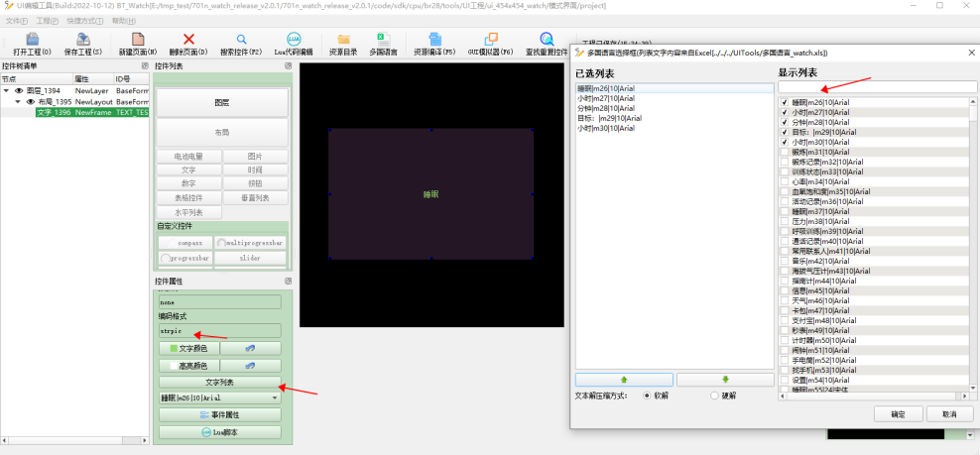
Task: Uncheck 目标：|m29|10|Arial checkbox
Action: [785, 132]
